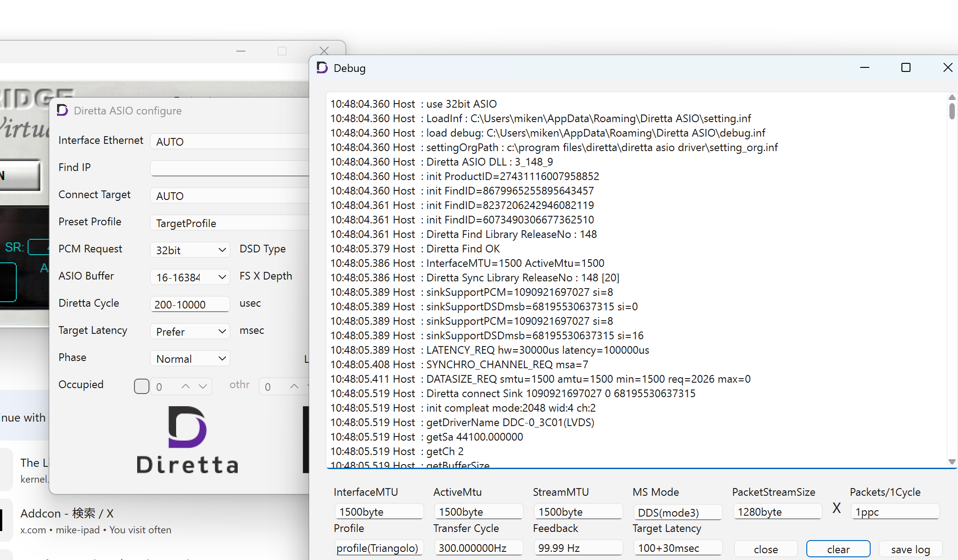Open the Target Latency Prefer dropdown

pyautogui.click(x=190, y=332)
